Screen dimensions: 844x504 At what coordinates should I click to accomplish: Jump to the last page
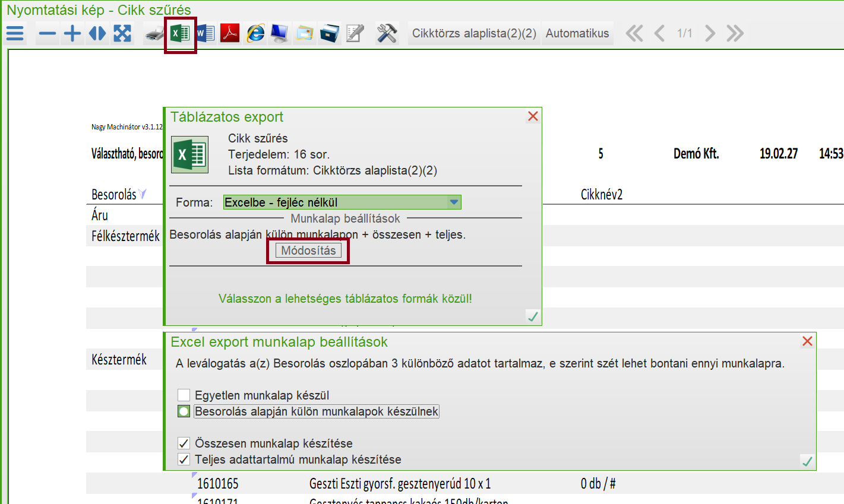tap(735, 33)
